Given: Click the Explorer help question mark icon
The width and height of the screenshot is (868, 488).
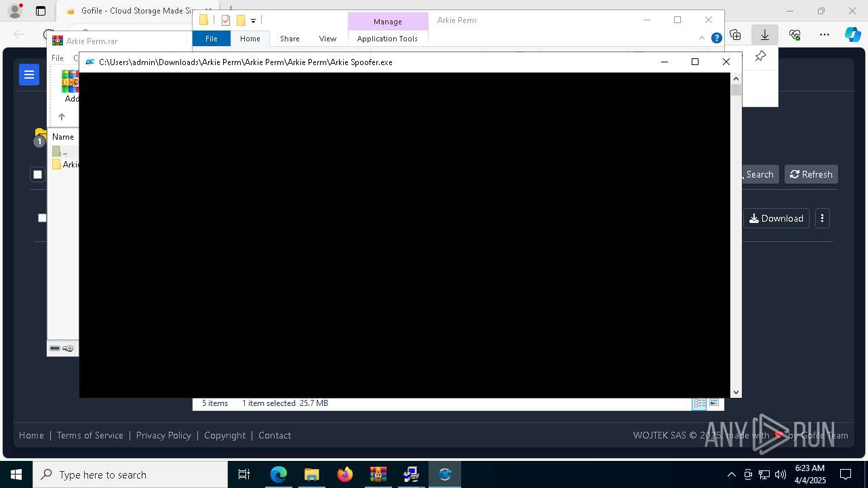Looking at the screenshot, I should pos(716,38).
